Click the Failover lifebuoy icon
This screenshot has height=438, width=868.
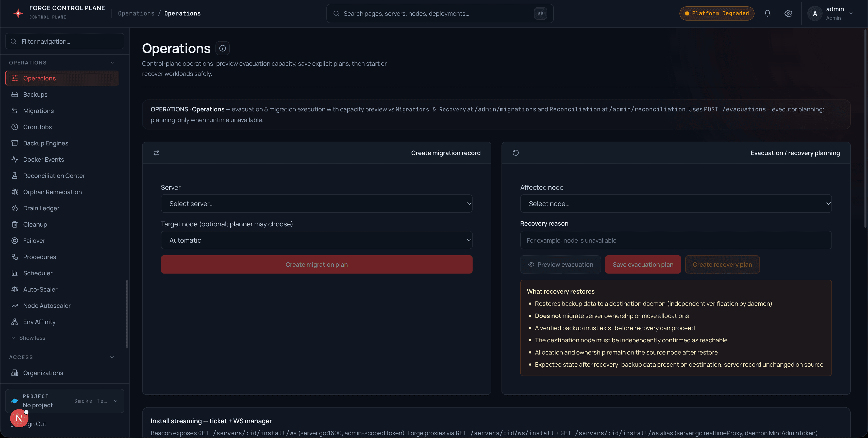[14, 241]
